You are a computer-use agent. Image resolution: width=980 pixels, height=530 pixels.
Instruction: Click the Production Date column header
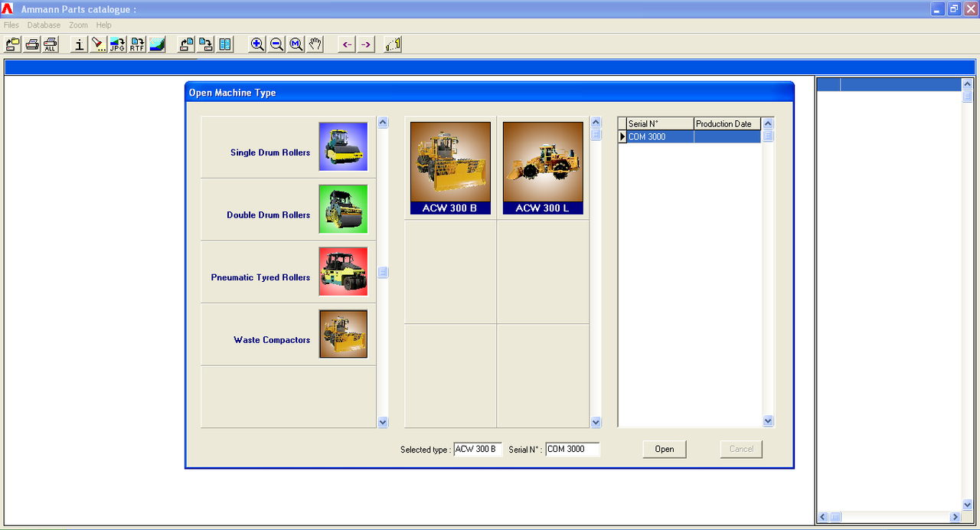tap(727, 124)
